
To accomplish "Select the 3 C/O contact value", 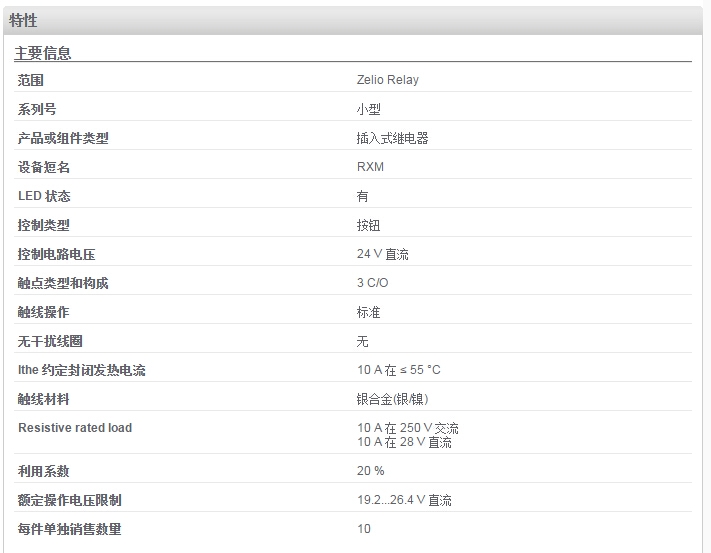I will click(x=373, y=283).
